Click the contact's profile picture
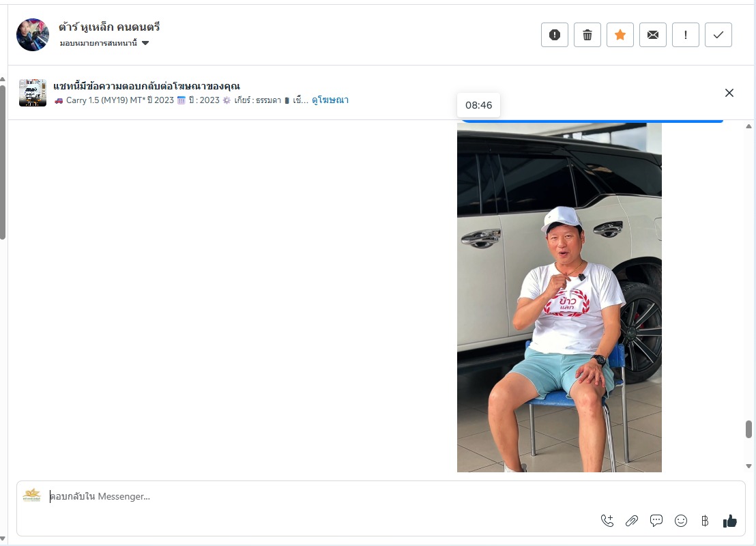 pos(33,35)
